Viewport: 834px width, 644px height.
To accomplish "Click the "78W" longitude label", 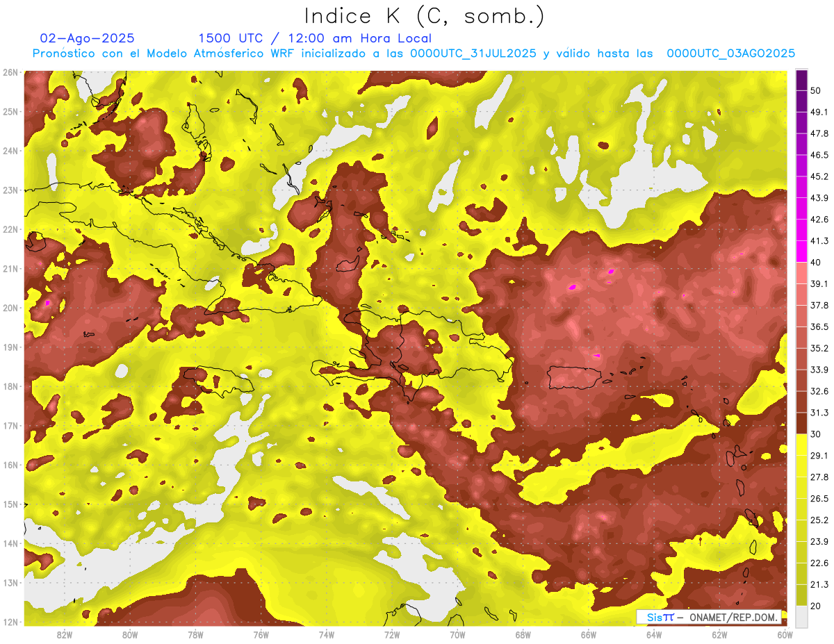I will (195, 635).
